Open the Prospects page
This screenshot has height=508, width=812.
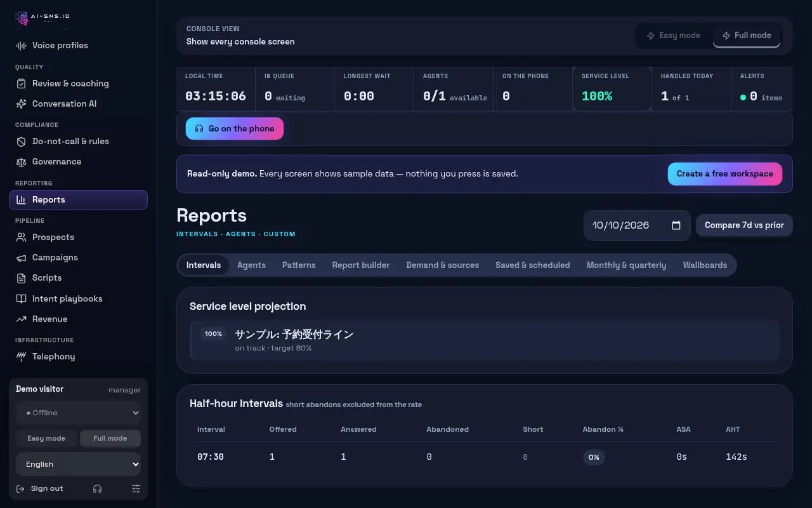tap(78, 237)
